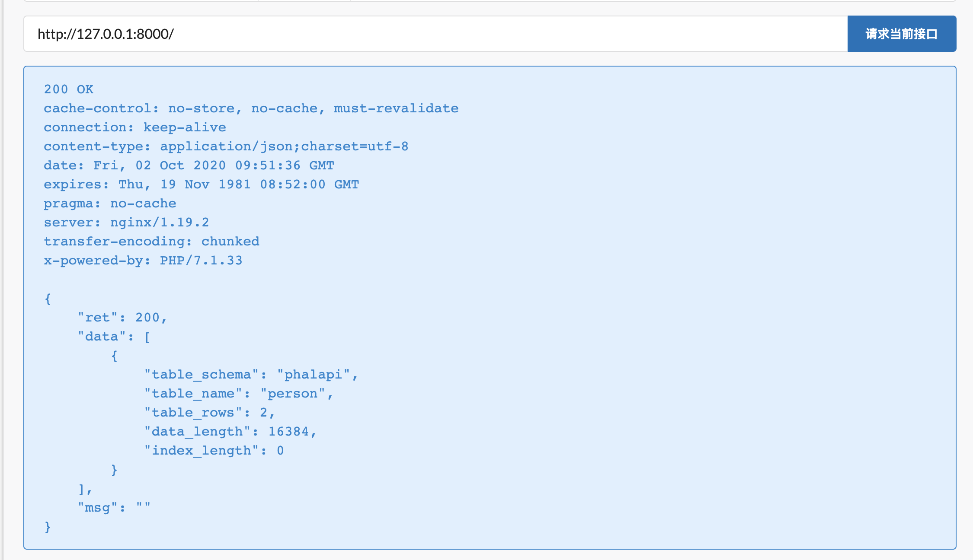Image resolution: width=973 pixels, height=560 pixels.
Task: Click the connection: keep-alive header
Action: [x=134, y=127]
